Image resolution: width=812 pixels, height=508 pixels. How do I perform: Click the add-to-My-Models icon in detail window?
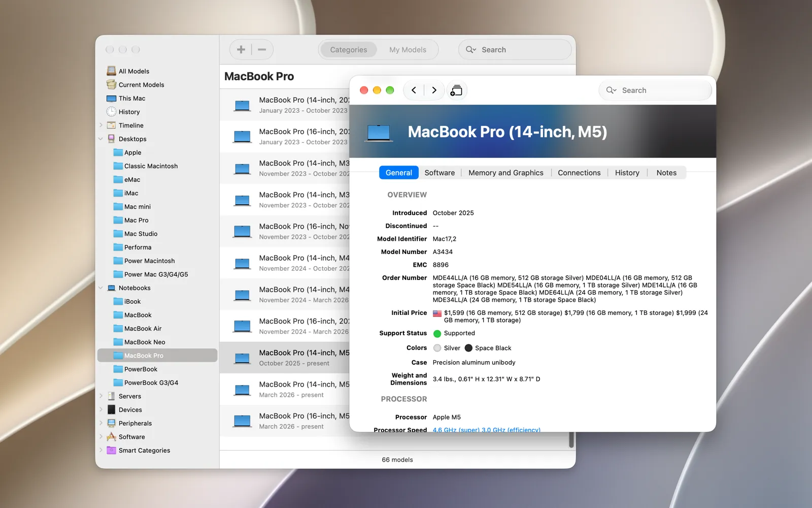(x=456, y=90)
